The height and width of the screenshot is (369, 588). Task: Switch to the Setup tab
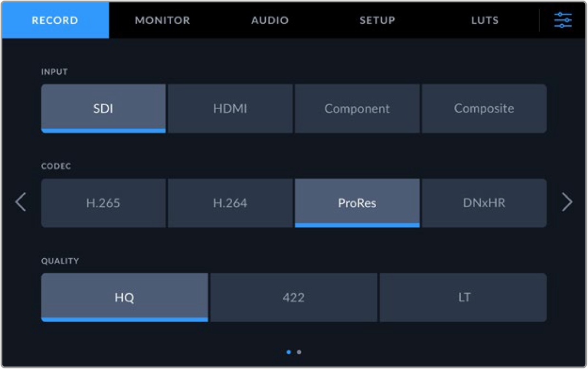377,20
